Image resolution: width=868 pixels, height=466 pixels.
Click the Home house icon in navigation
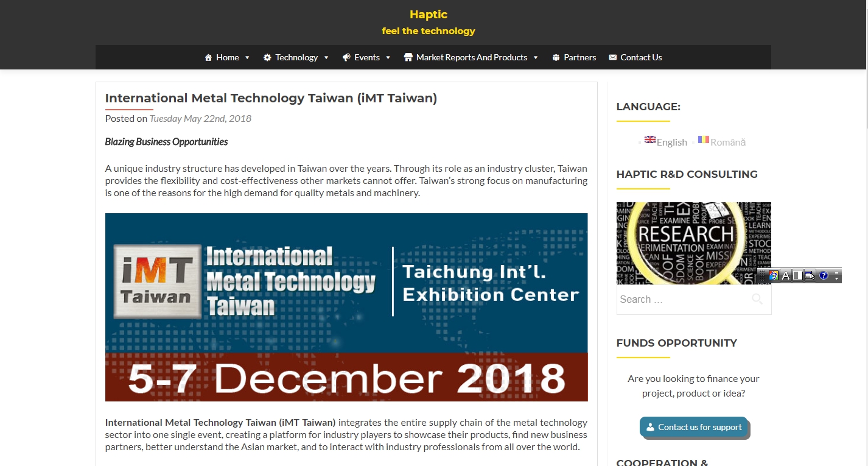(x=209, y=57)
